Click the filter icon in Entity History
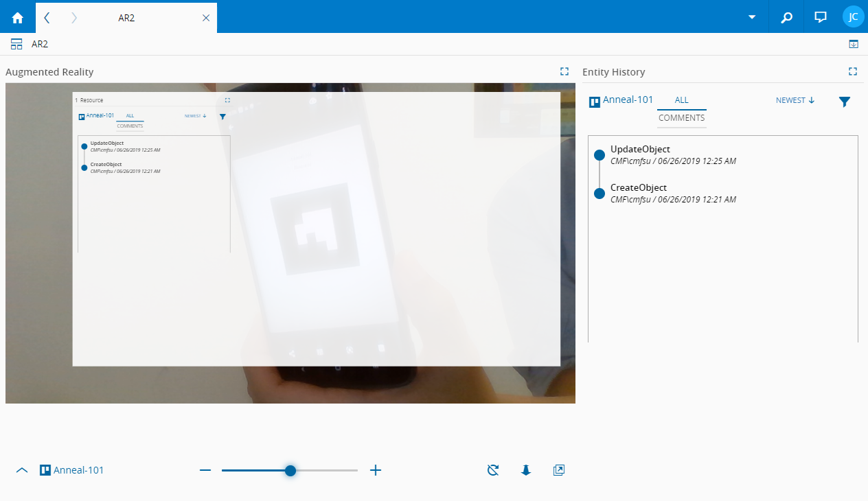 click(844, 102)
